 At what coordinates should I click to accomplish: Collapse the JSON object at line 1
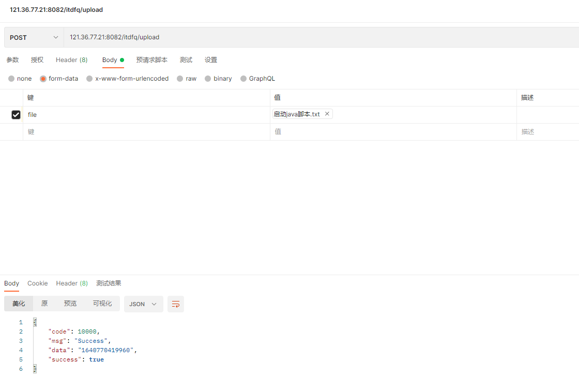click(x=35, y=322)
